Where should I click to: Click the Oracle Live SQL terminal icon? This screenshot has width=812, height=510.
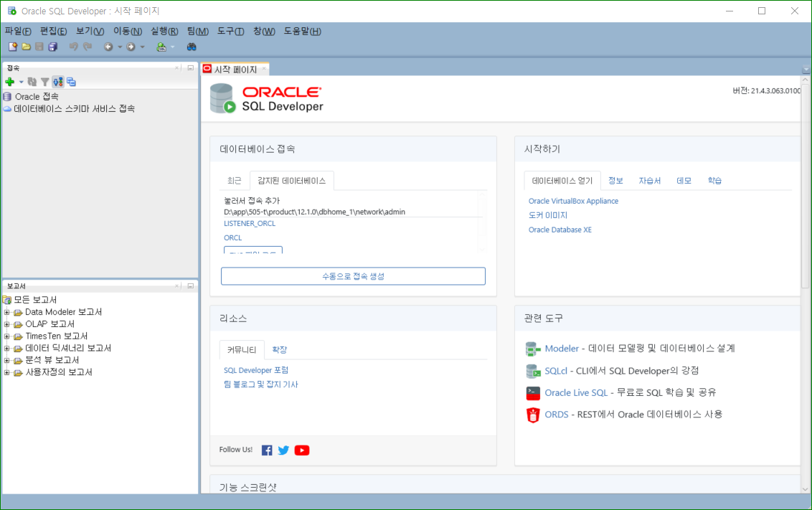(533, 393)
